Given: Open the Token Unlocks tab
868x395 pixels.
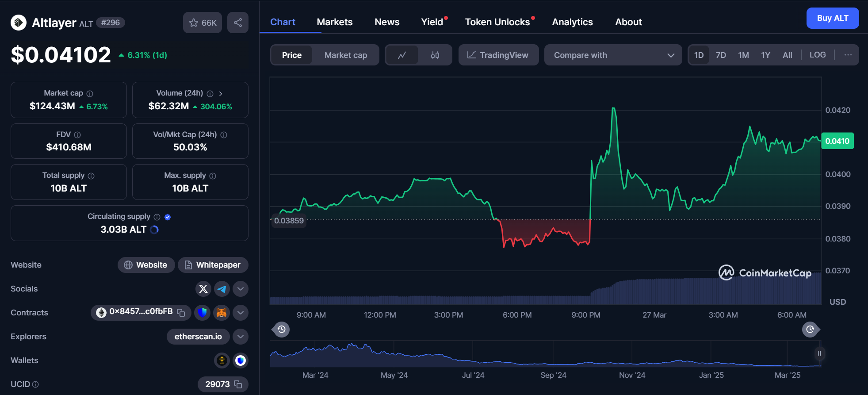Looking at the screenshot, I should (497, 22).
